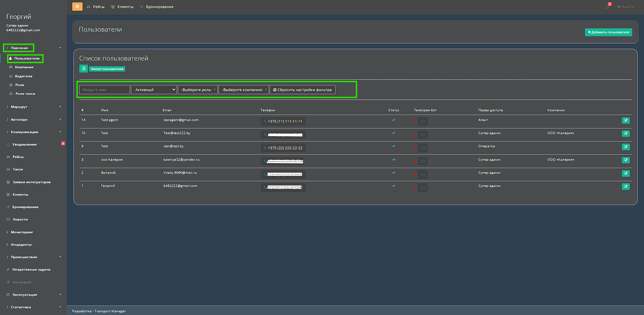
Task: Click the green file export icon
Action: click(x=84, y=69)
